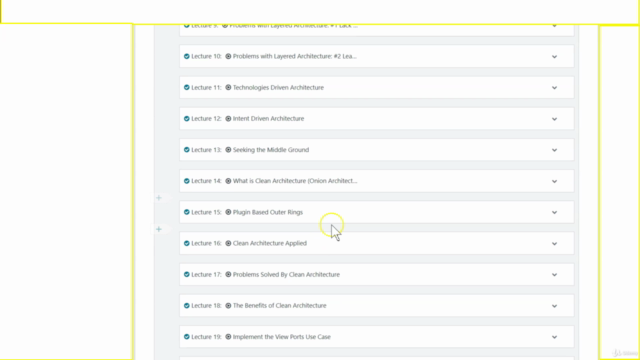This screenshot has height=360, width=640.
Task: Click the 'Lecture 13:' label
Action: [206, 150]
